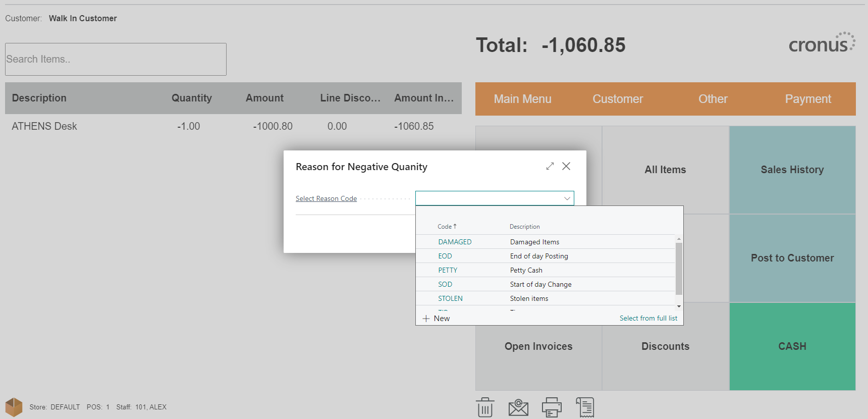The height and width of the screenshot is (419, 868).
Task: Click the printer icon
Action: pos(552,407)
